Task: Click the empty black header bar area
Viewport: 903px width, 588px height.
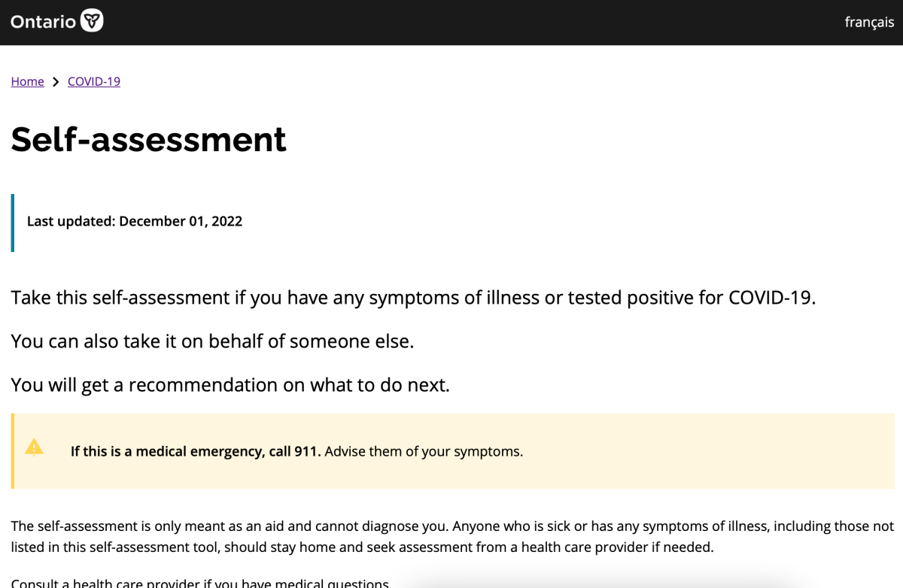Action: [x=474, y=22]
